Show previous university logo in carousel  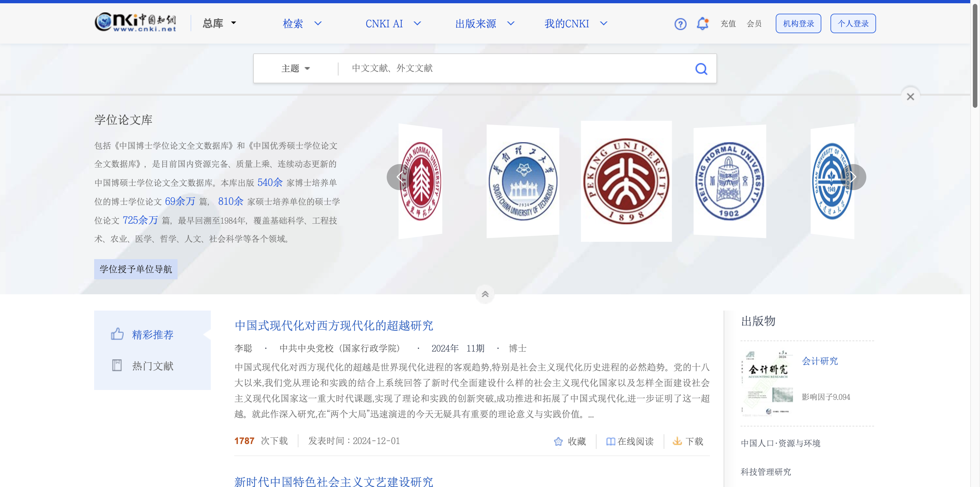(x=399, y=177)
